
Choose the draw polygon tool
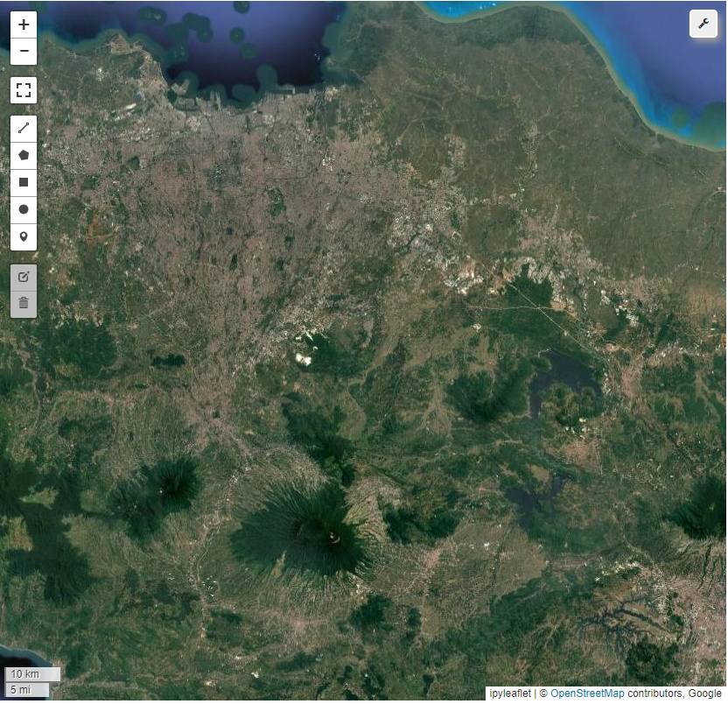tap(24, 155)
